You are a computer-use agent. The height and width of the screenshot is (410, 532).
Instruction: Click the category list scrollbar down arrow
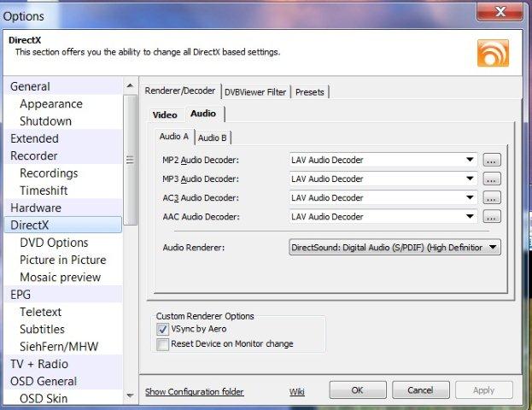tap(130, 395)
